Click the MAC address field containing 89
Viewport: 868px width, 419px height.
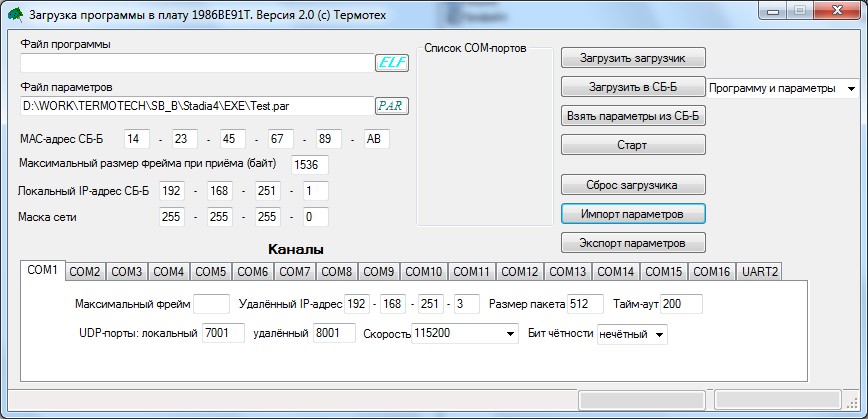(x=329, y=139)
